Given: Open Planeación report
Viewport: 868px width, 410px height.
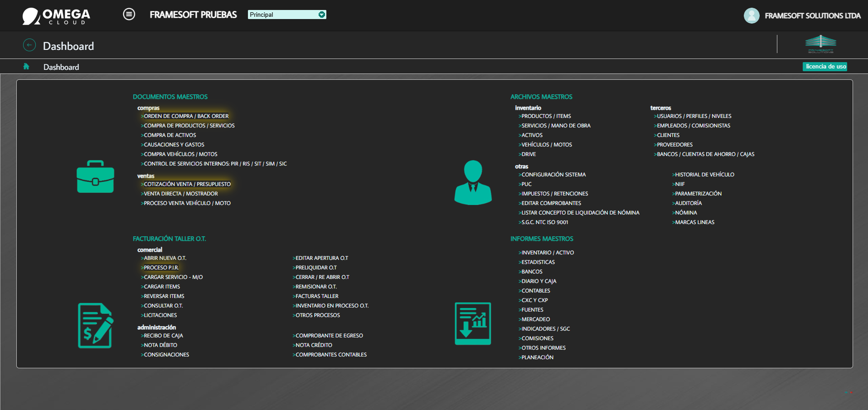Looking at the screenshot, I should [537, 357].
